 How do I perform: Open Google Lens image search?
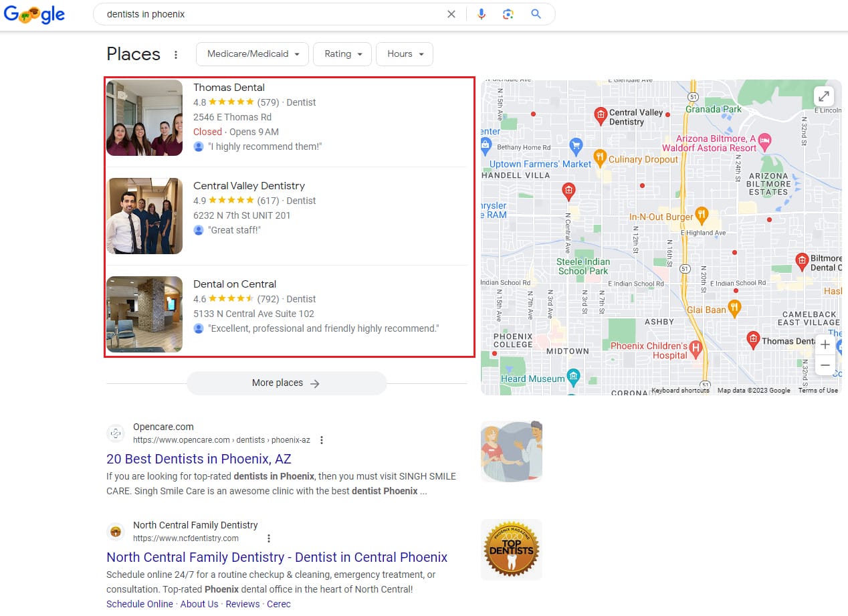click(508, 14)
